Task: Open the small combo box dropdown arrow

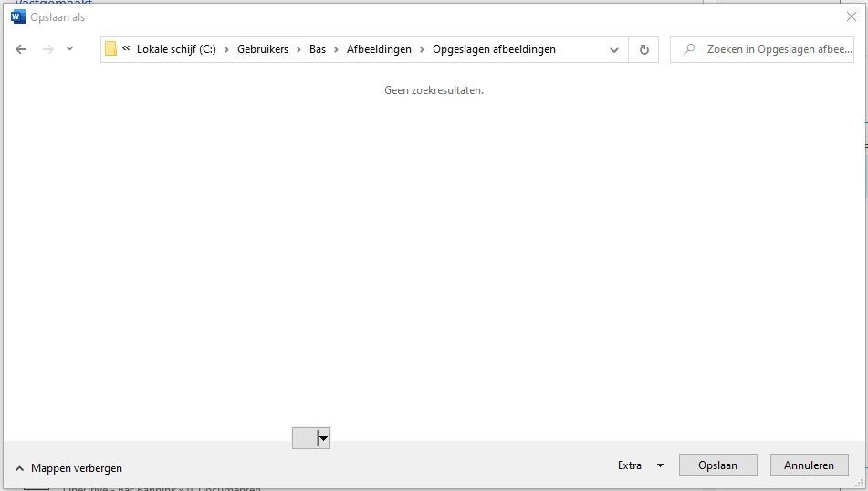Action: (x=324, y=438)
